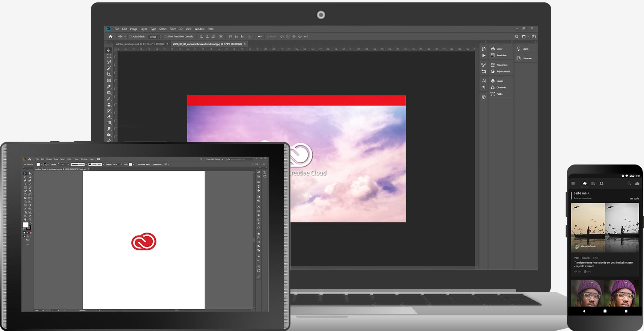Swap fill and stroke in Illustrator toolbox
Screen dimensions: 644x331
click(x=31, y=223)
